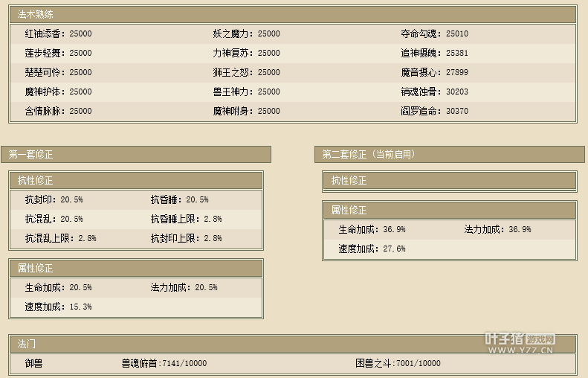Viewport: 588px width, 378px height.
Task: Select the 狮王之怒 skill entry
Action: (246, 73)
